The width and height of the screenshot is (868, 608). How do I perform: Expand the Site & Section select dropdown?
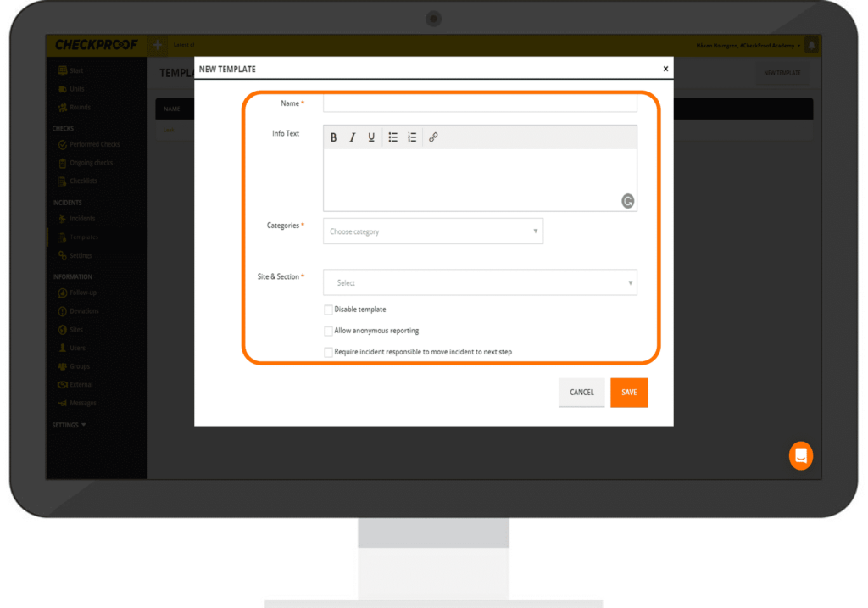479,283
